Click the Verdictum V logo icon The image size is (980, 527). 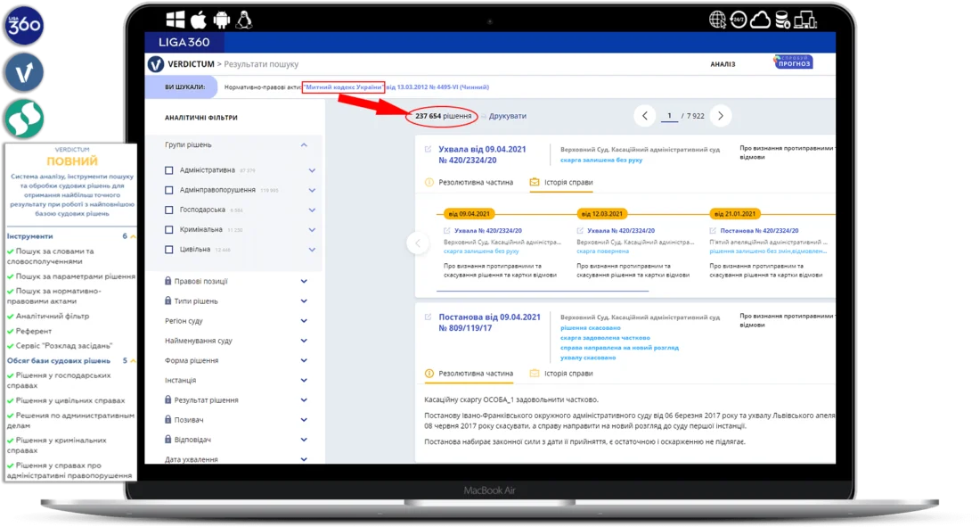coord(156,64)
